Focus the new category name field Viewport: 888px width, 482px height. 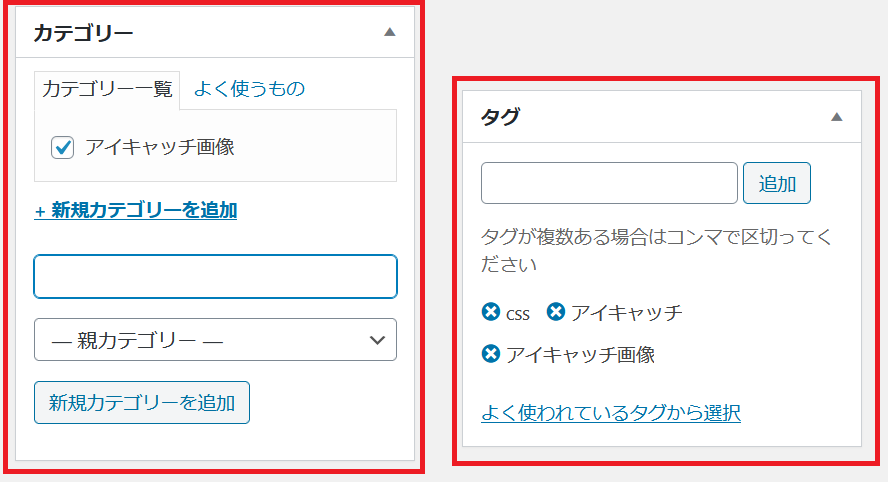point(215,277)
